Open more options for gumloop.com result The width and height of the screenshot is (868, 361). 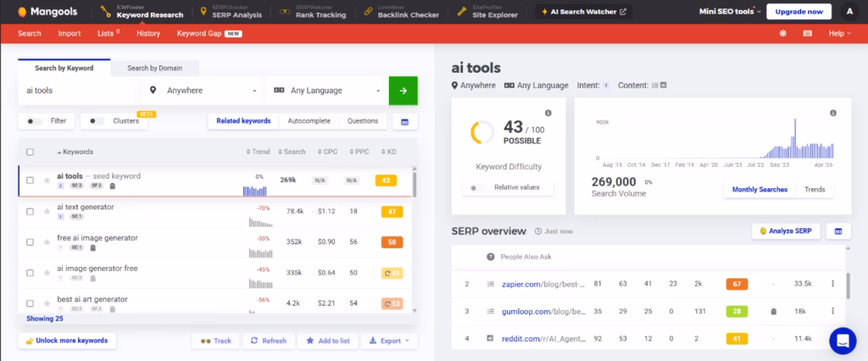832,311
